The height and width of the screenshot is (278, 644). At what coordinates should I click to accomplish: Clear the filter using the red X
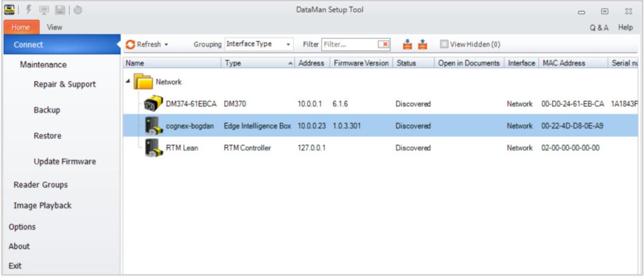[x=384, y=44]
